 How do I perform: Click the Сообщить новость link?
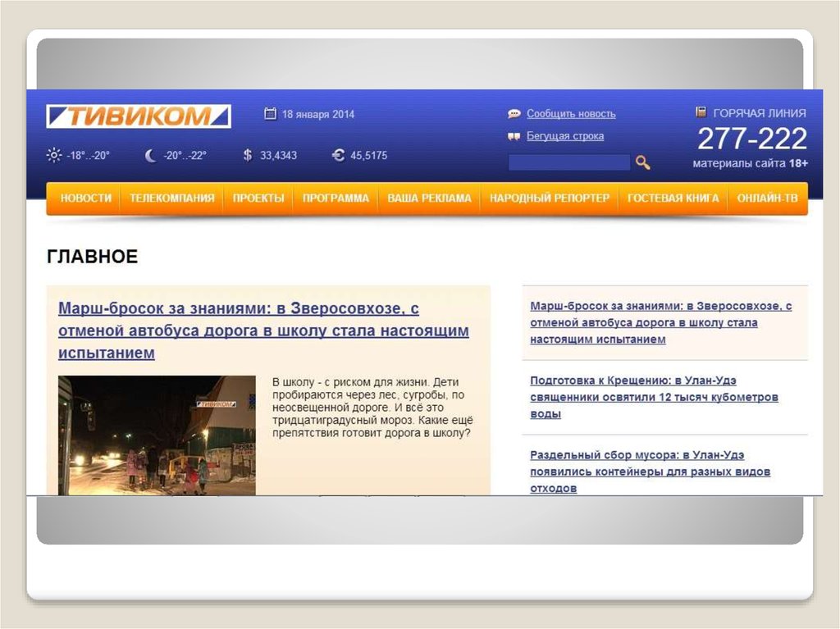(x=571, y=114)
